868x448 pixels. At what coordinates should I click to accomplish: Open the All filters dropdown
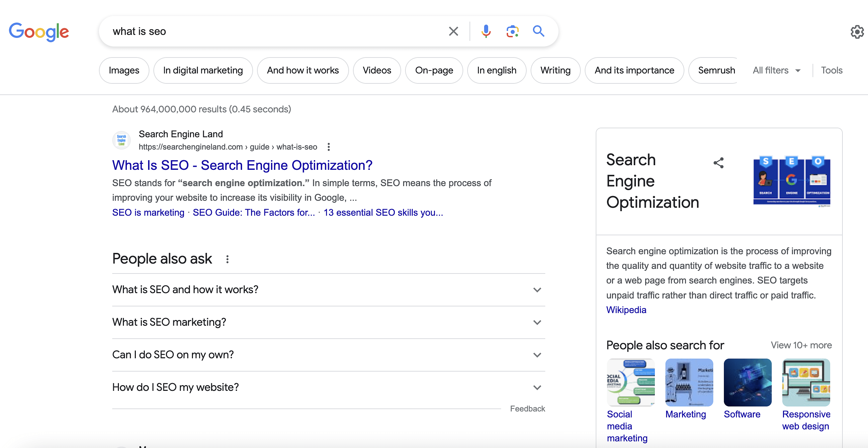click(x=776, y=70)
